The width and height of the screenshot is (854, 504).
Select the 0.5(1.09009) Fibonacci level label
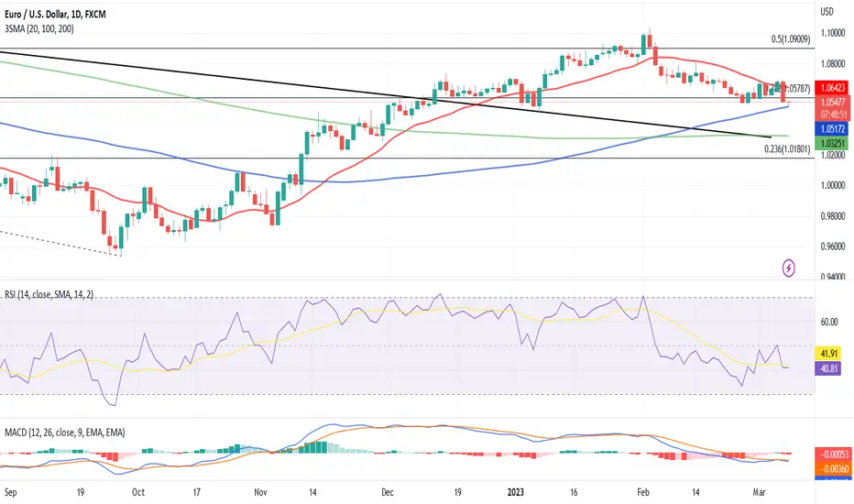point(790,39)
